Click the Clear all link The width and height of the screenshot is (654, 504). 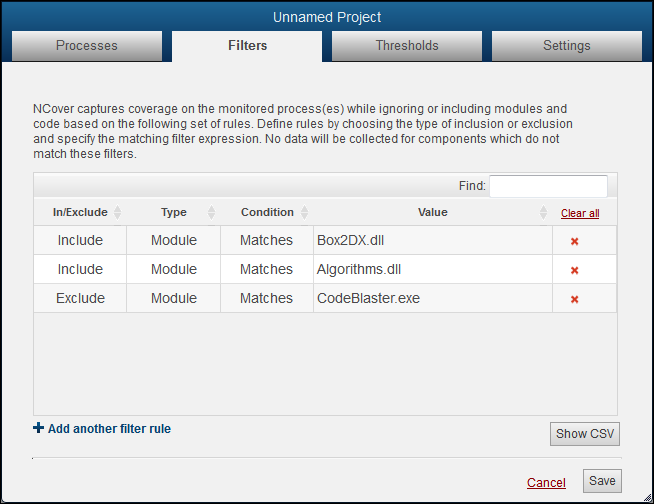click(580, 213)
